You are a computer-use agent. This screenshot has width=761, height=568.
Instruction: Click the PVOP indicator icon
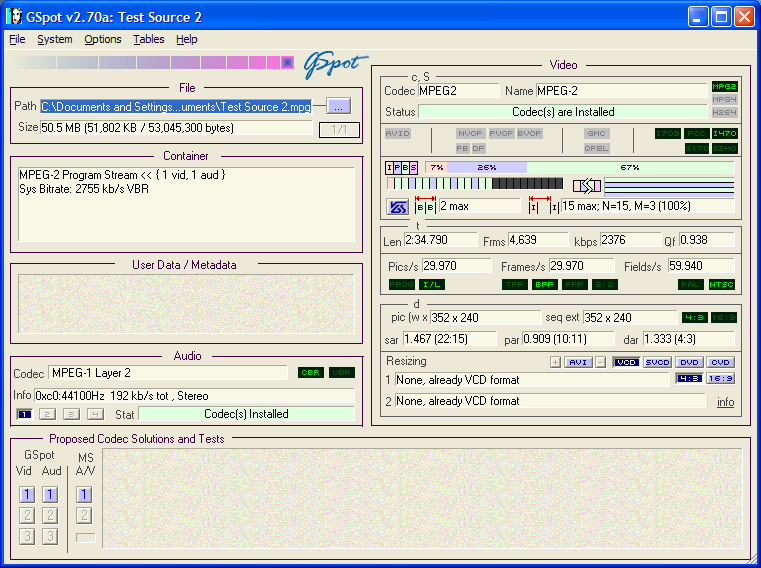click(501, 134)
